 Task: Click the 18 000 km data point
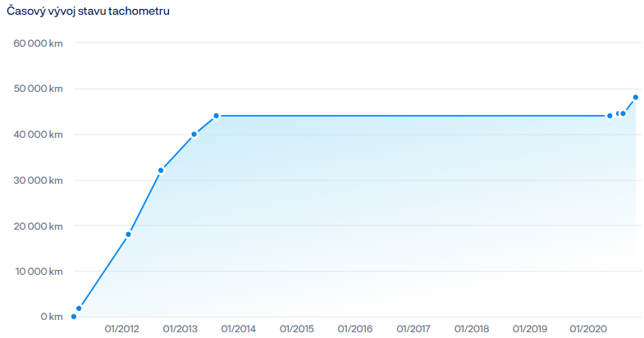click(x=129, y=235)
